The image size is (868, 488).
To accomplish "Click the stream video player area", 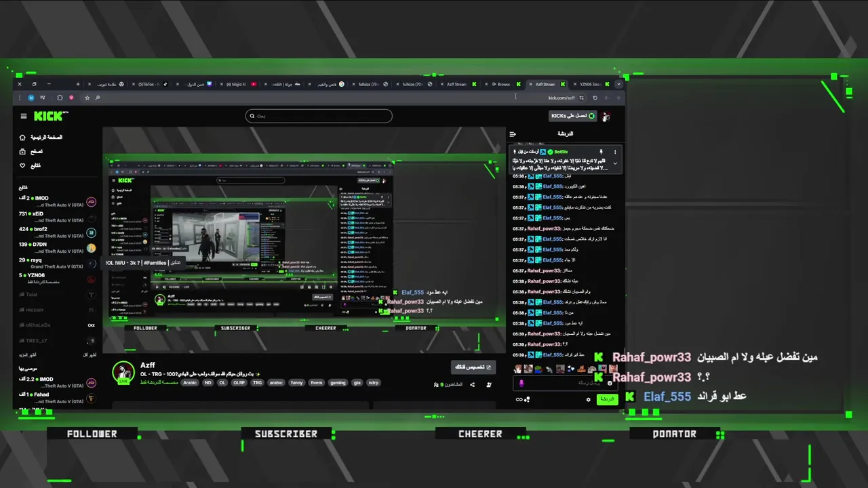I will 304,240.
